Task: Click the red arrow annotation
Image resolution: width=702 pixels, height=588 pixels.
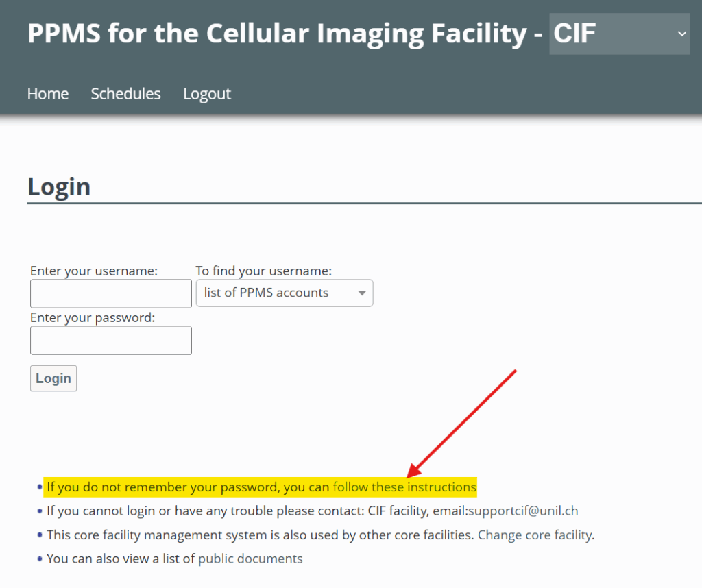Action: coord(461,423)
